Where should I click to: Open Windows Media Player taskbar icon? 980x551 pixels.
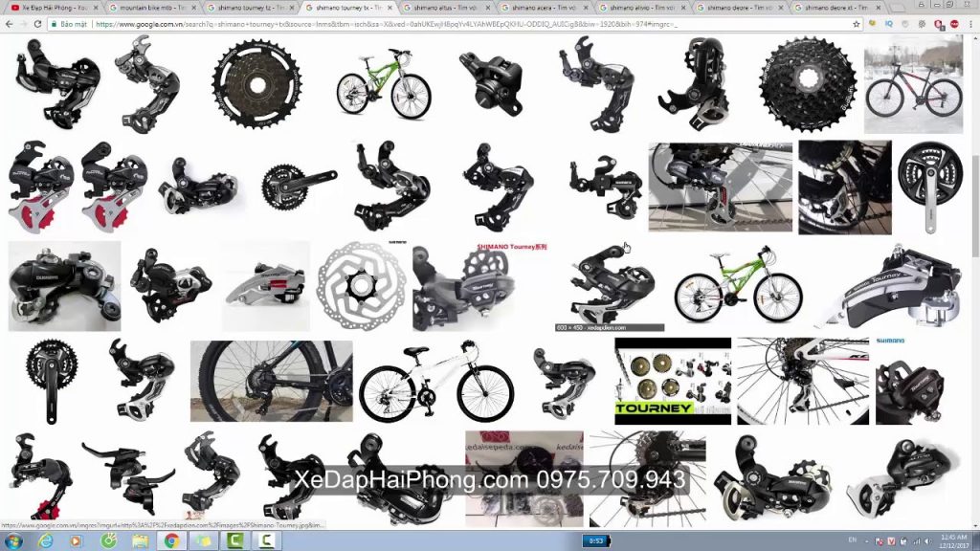pos(76,540)
